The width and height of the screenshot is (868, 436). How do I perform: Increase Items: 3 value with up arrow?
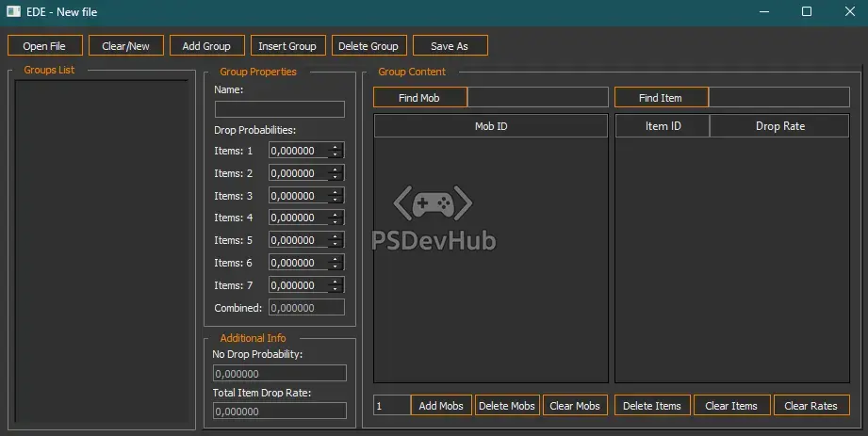[x=336, y=191]
